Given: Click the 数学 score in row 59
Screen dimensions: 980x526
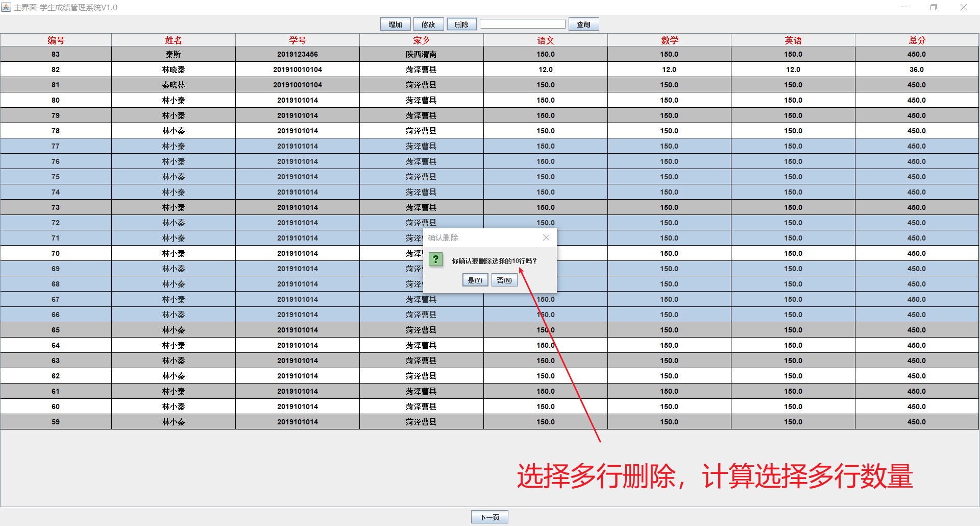Looking at the screenshot, I should tap(669, 422).
